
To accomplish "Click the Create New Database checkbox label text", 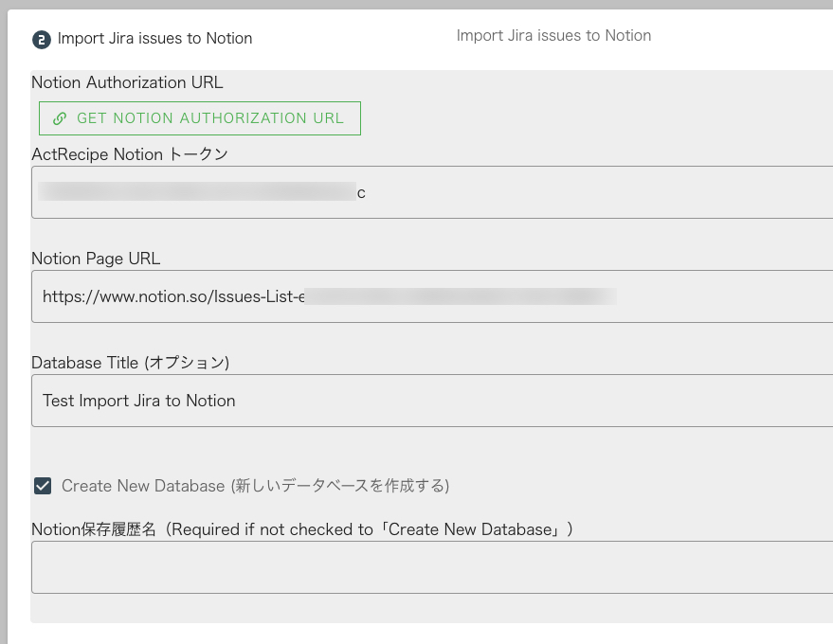I will point(255,486).
